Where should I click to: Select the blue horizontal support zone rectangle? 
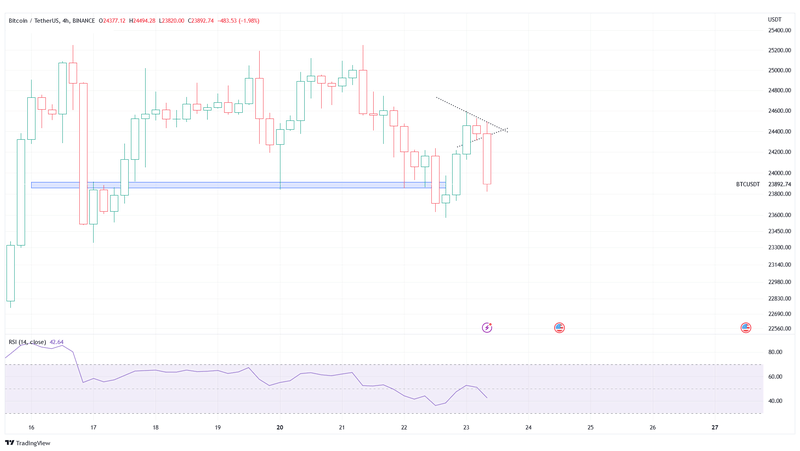238,185
